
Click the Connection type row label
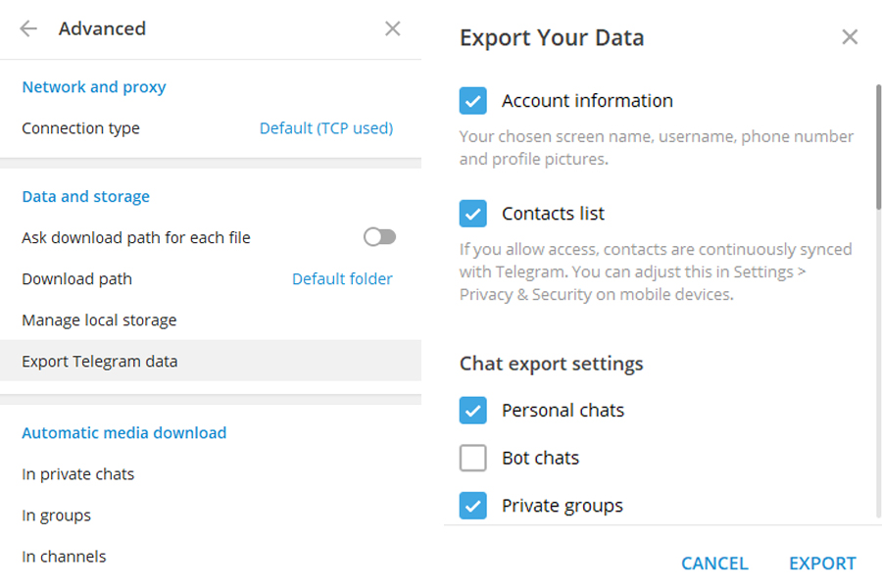[81, 128]
